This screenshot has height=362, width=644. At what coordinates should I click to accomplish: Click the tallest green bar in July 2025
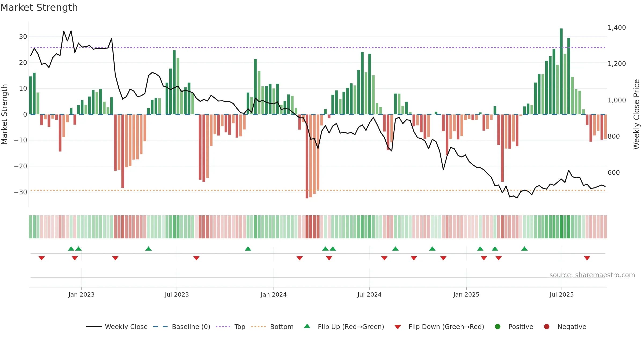click(561, 71)
